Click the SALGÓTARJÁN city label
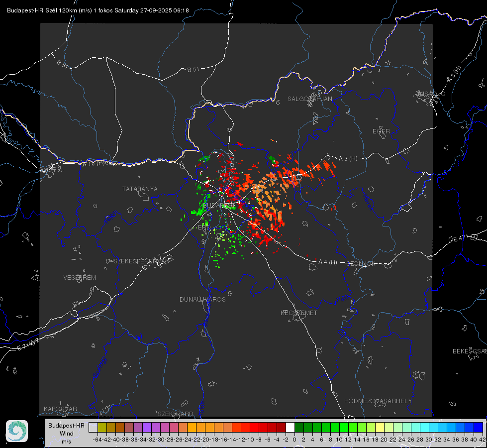487x448 pixels. point(309,99)
